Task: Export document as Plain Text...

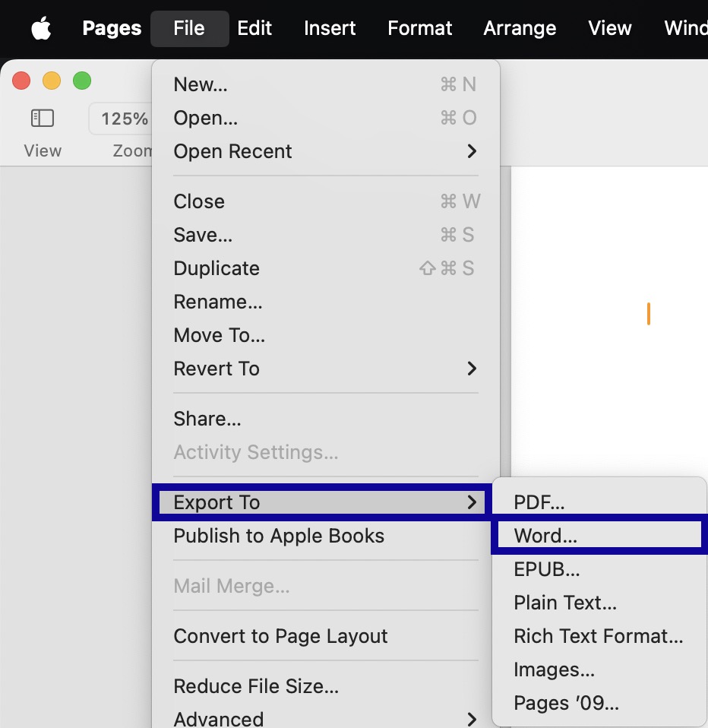Action: (x=599, y=603)
